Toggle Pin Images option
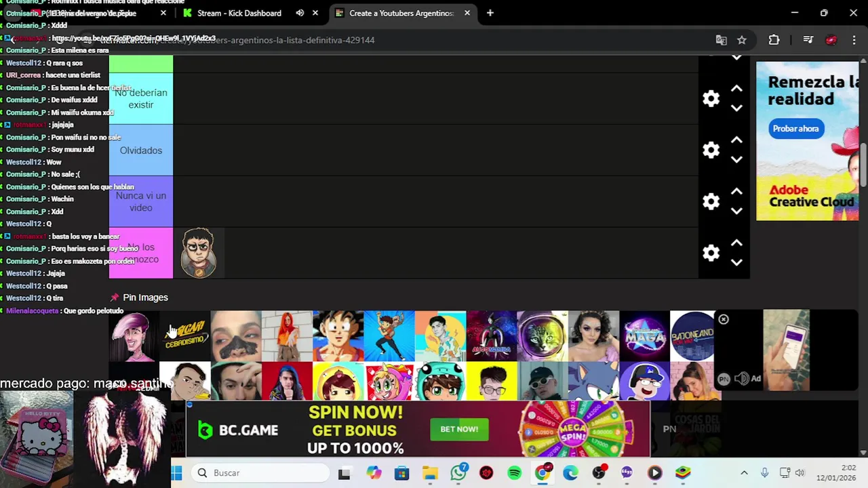This screenshot has width=868, height=488. 139,298
